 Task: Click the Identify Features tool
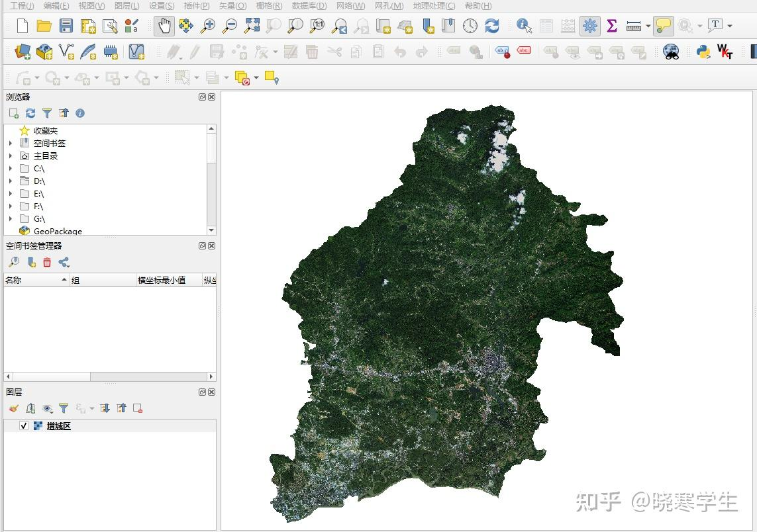pos(524,26)
